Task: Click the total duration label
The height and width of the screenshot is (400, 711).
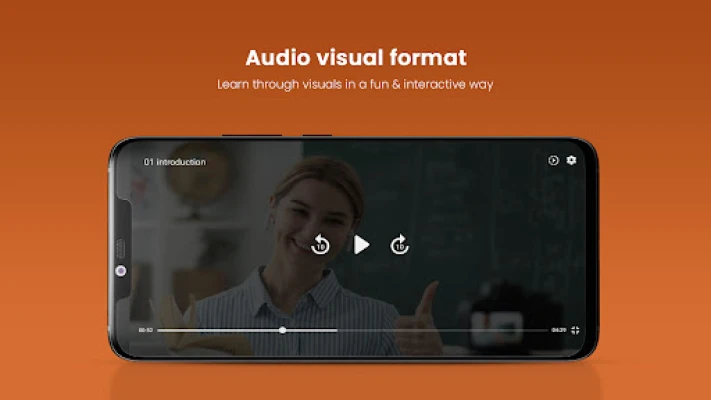Action: [559, 330]
